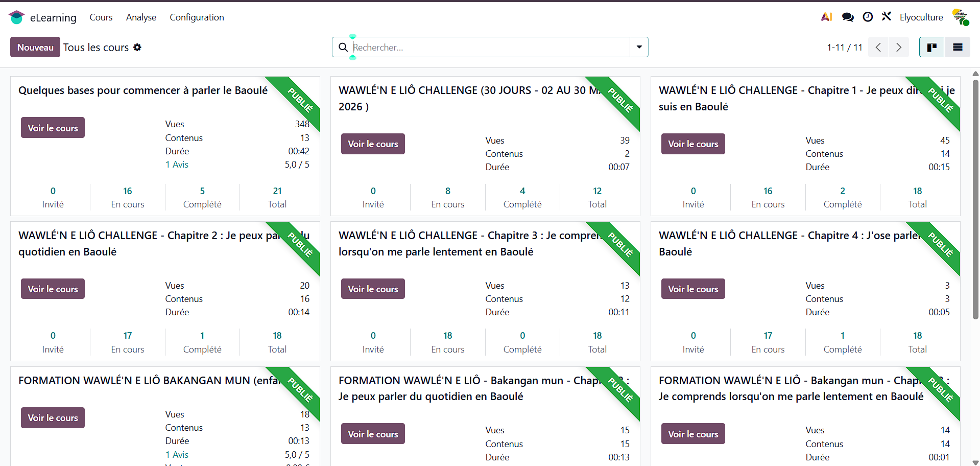Image resolution: width=980 pixels, height=466 pixels.
Task: Open Chapitre 3 : Je comprends title
Action: (470, 243)
